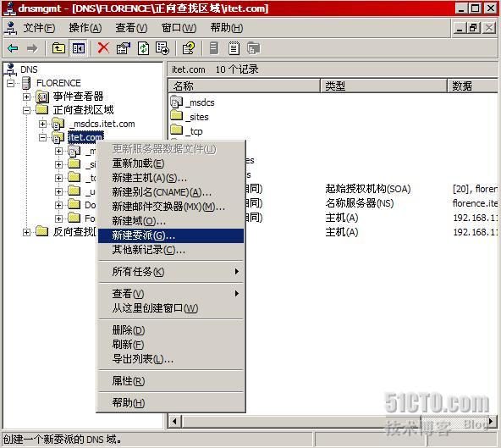The image size is (501, 448).
Task: Sort by the 数据 column header
Action: coord(472,86)
